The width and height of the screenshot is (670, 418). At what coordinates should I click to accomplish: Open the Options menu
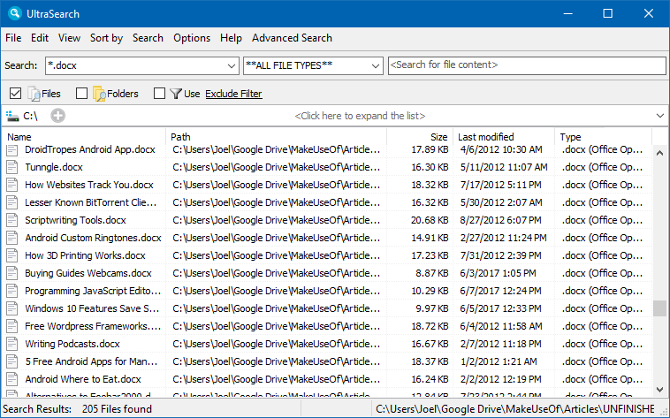click(x=192, y=38)
